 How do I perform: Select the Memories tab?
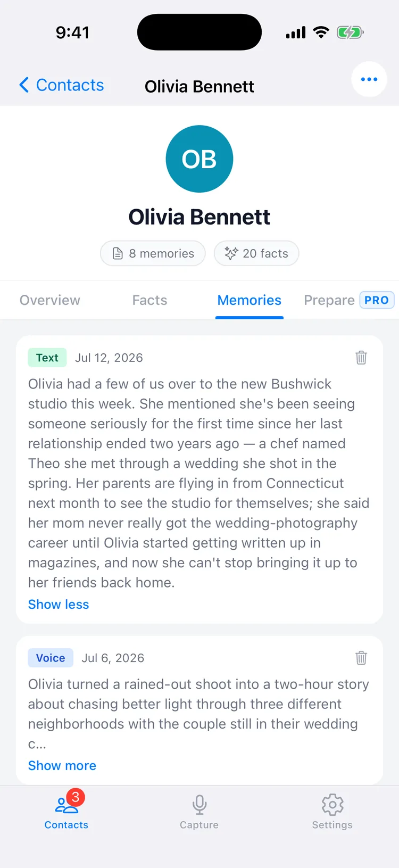[x=250, y=300]
